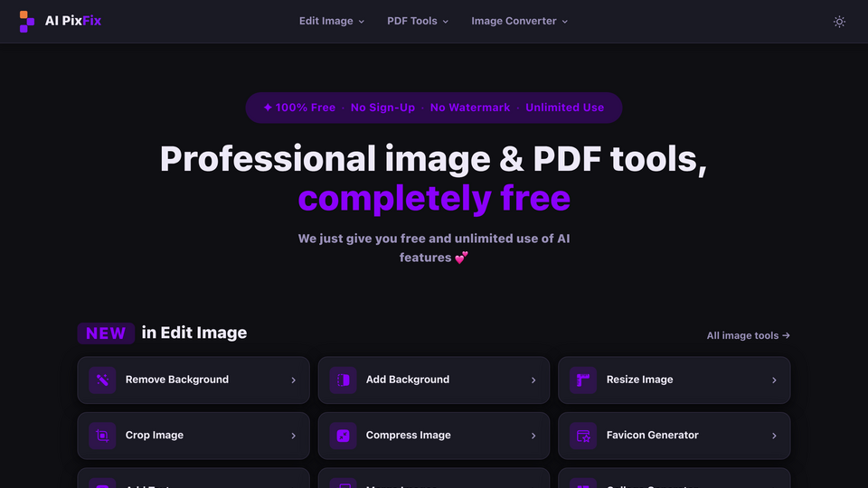Click the Favicon Generator icon
Viewport: 868px width, 488px height.
pyautogui.click(x=583, y=436)
